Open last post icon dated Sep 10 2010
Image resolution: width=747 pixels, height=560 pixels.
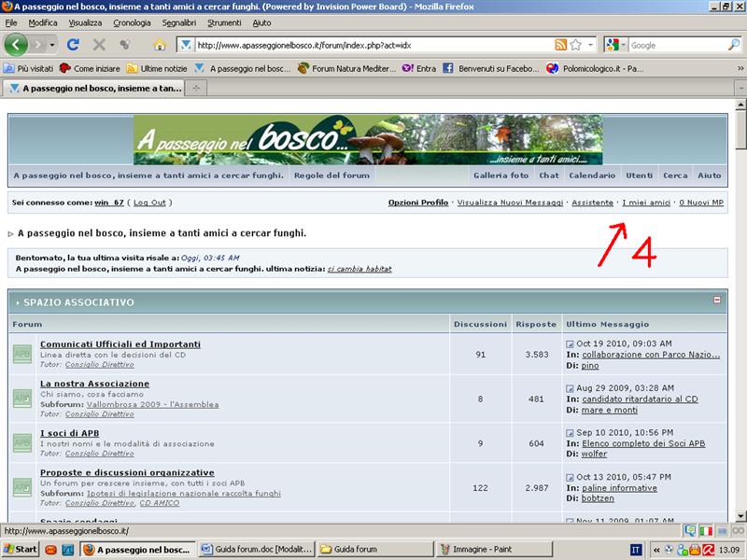tap(570, 433)
